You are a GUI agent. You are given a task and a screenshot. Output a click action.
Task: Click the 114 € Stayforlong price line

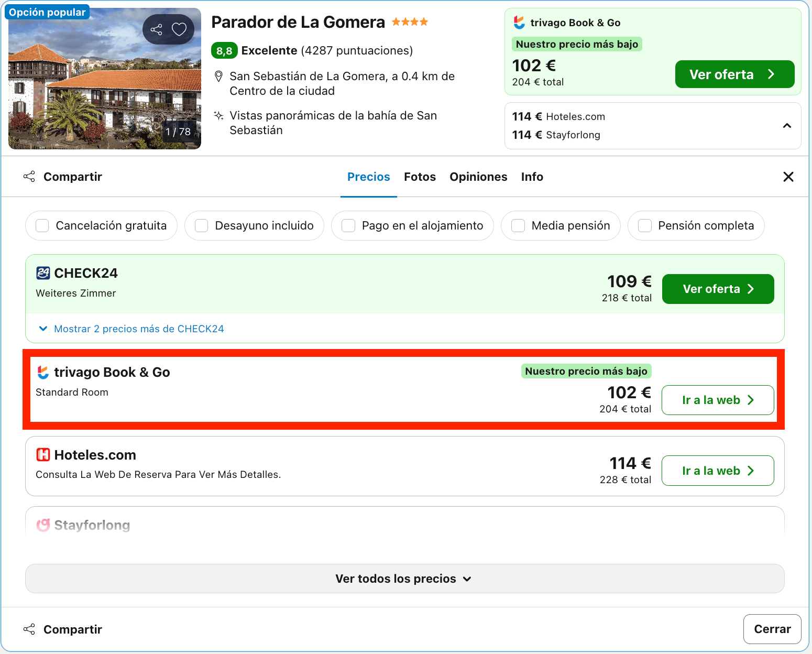556,135
